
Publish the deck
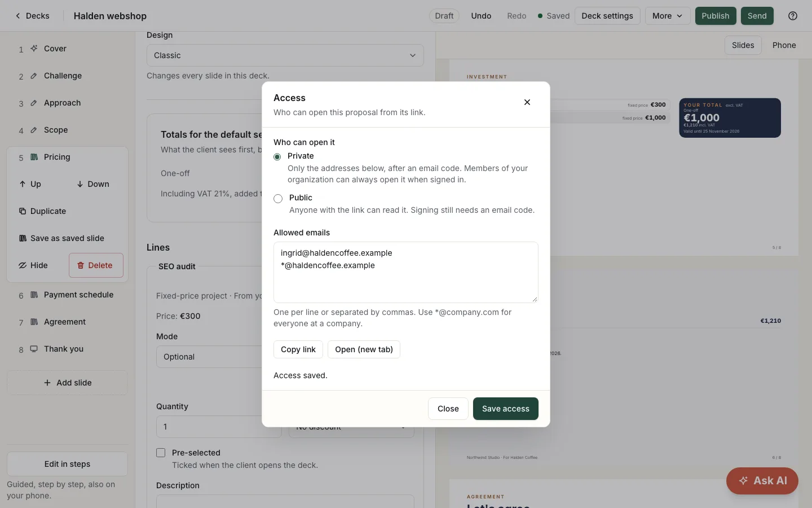[716, 16]
